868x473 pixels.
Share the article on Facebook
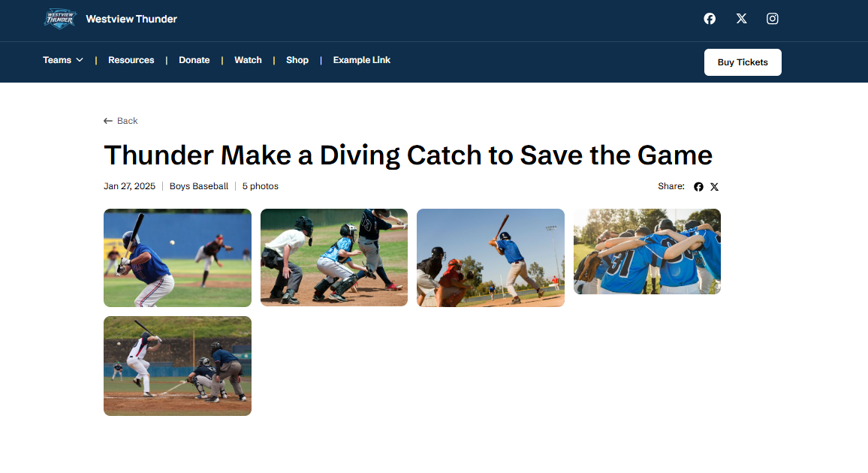pyautogui.click(x=698, y=187)
